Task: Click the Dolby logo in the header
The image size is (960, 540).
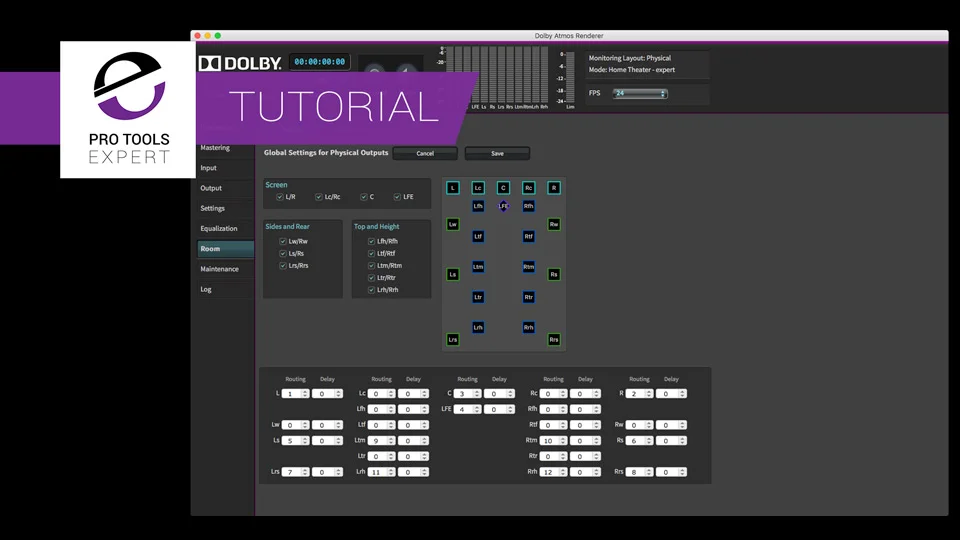Action: point(239,63)
